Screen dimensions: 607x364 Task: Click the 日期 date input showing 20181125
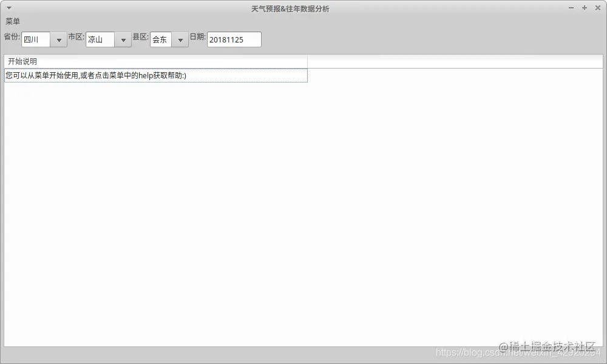click(234, 39)
